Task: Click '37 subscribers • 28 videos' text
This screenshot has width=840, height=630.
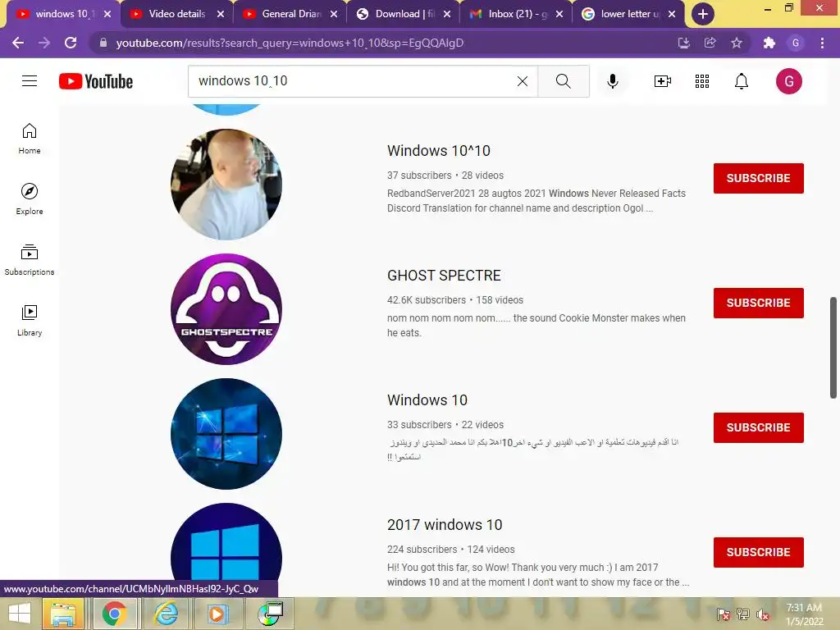Action: [x=445, y=176]
